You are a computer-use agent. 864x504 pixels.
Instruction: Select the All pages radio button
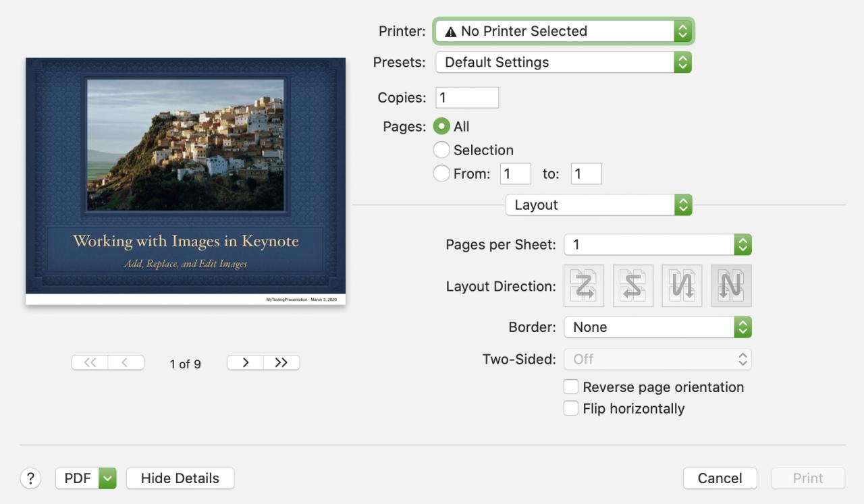coord(441,126)
